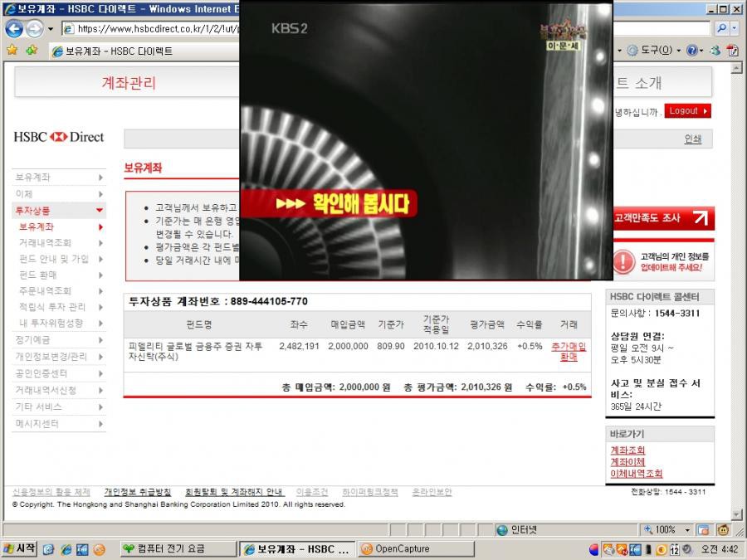This screenshot has height=560, width=747.
Task: Click the 인쇄 print link
Action: pos(693,139)
